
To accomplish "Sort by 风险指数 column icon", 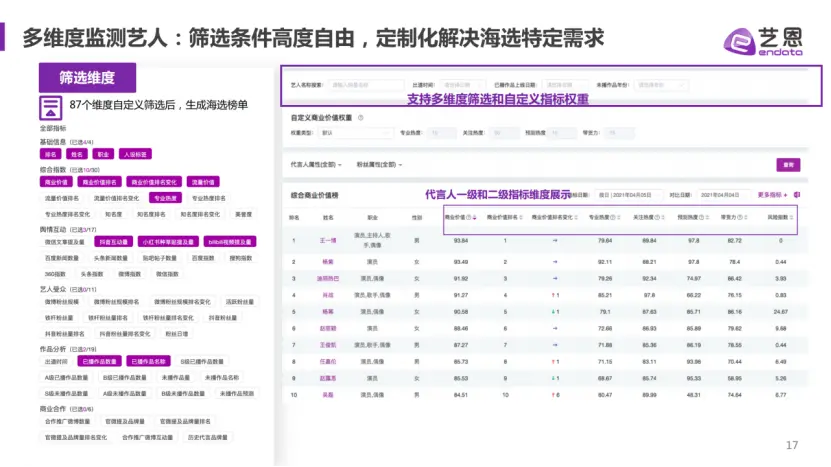I will point(791,217).
